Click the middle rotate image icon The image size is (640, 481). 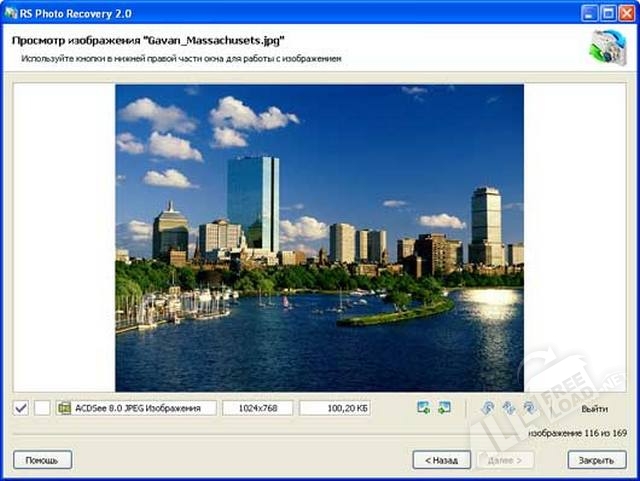pos(509,408)
